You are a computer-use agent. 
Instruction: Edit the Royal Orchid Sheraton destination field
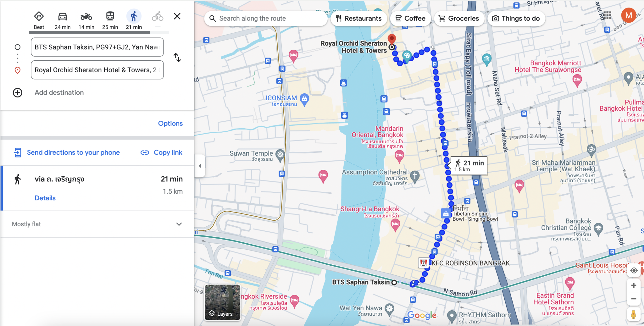tap(97, 70)
